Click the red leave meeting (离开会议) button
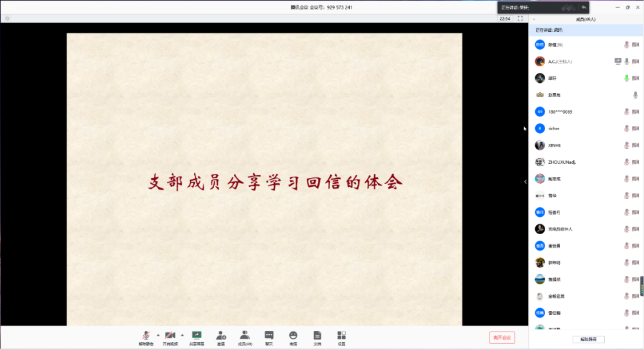644x350 pixels. pyautogui.click(x=502, y=337)
